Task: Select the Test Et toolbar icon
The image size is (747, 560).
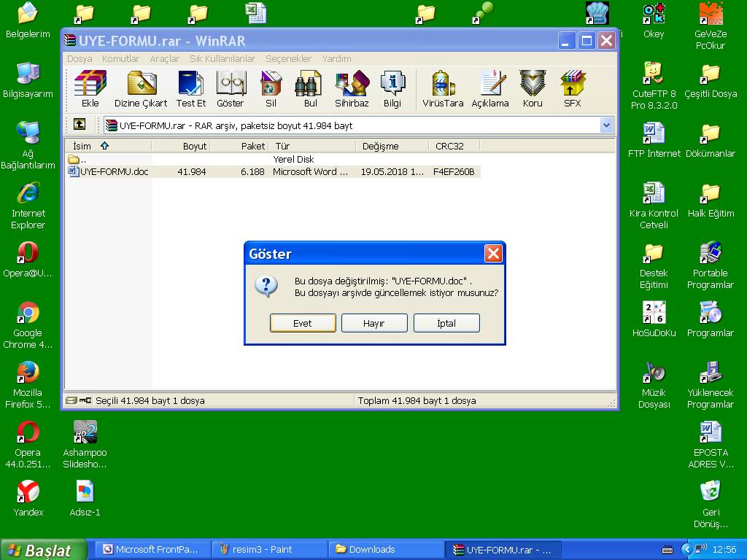Action: [191, 89]
